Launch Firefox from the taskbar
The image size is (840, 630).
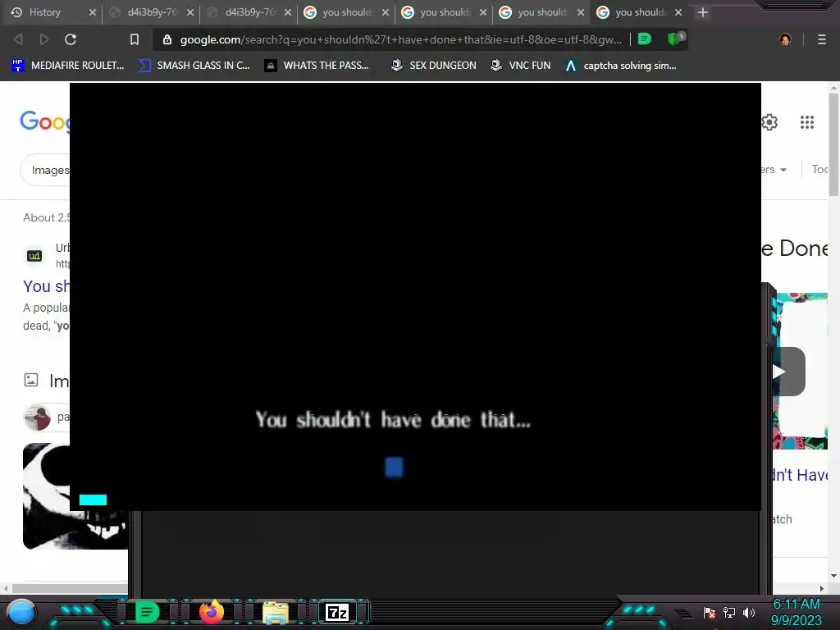[x=212, y=612]
